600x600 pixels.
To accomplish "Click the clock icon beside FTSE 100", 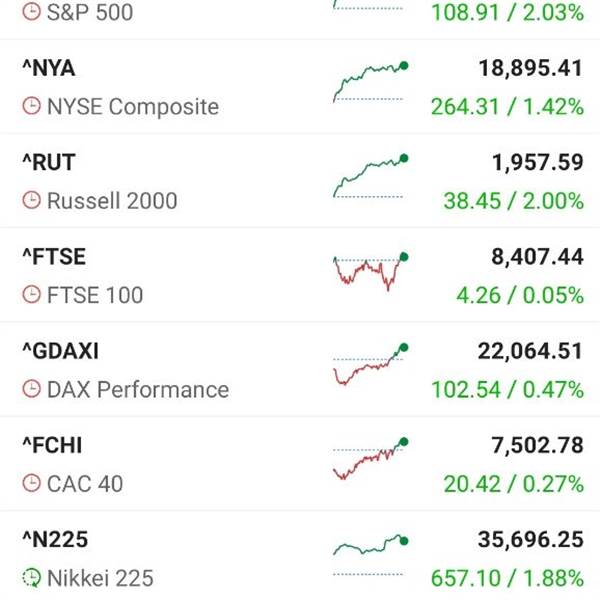I will [x=31, y=295].
